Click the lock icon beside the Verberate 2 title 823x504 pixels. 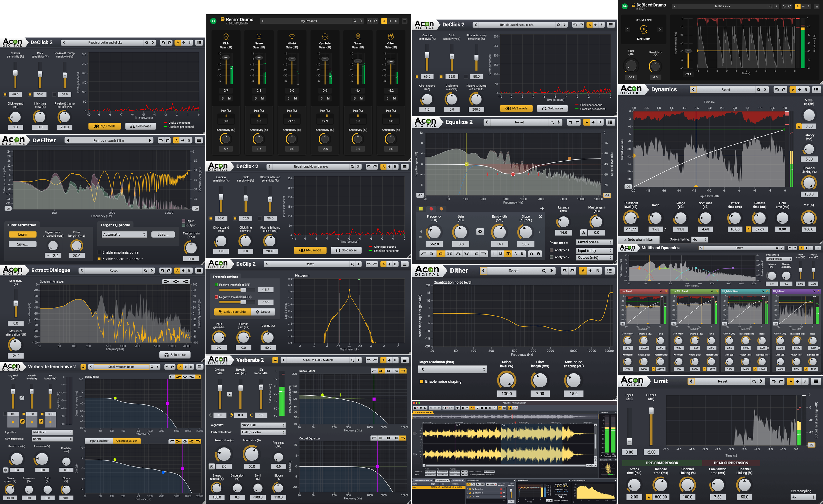pyautogui.click(x=275, y=361)
